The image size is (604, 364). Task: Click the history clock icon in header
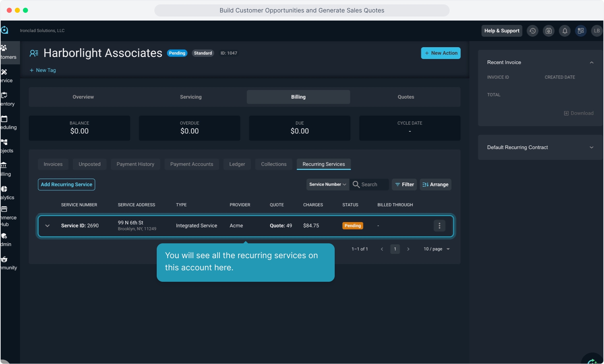coord(533,31)
